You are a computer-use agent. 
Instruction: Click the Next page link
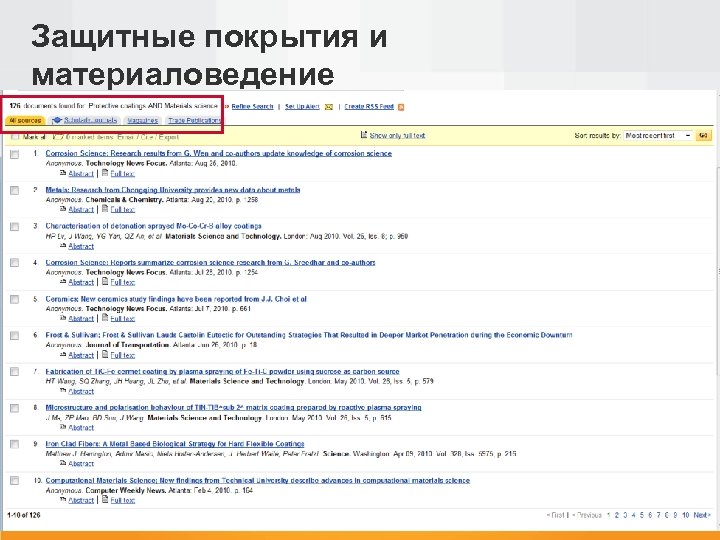click(x=702, y=515)
